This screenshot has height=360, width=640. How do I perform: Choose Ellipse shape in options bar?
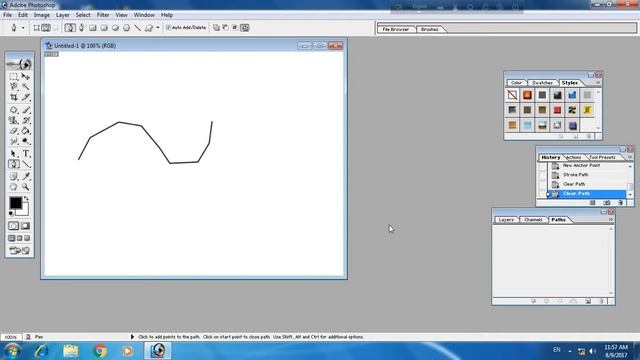click(116, 28)
